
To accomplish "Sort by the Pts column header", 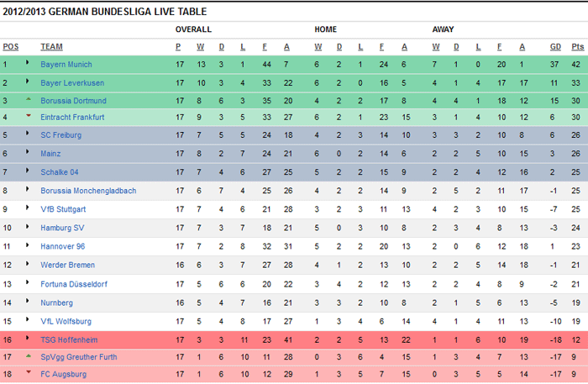I will (x=578, y=47).
